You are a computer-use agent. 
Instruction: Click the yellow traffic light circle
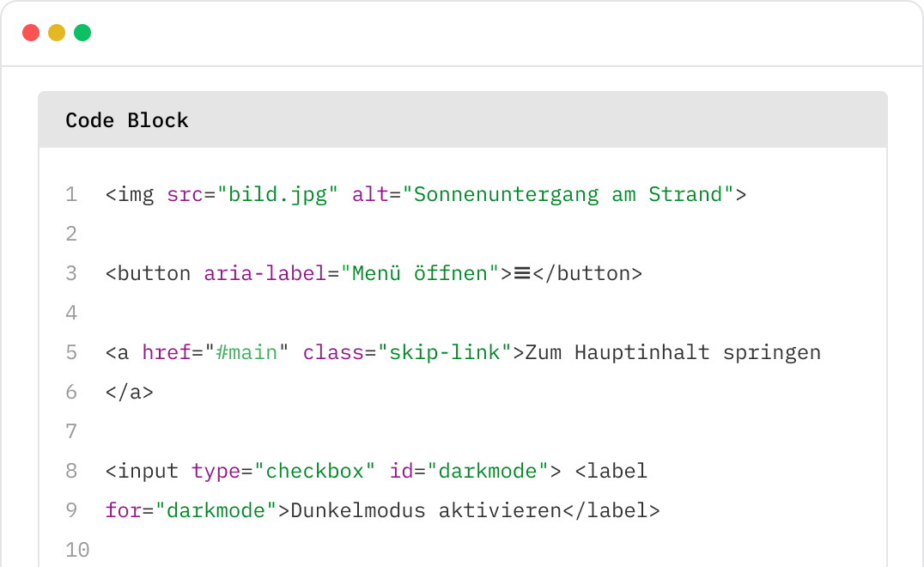(x=57, y=31)
